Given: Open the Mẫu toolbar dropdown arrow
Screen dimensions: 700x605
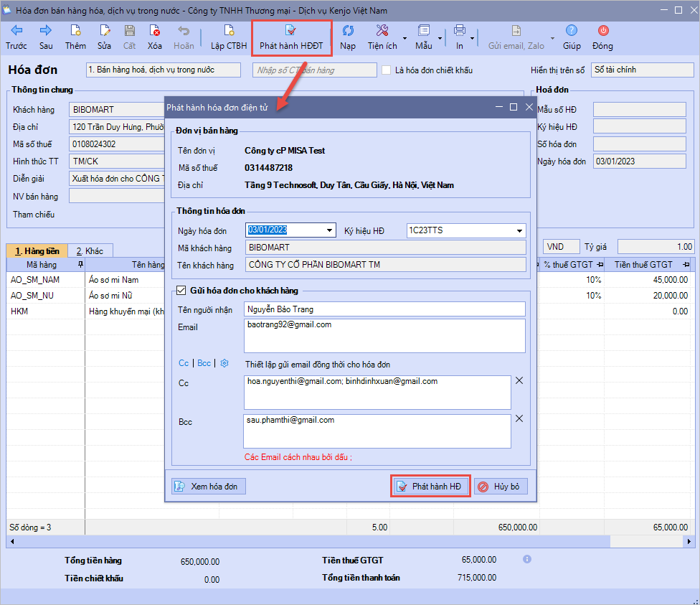Looking at the screenshot, I should point(438,39).
